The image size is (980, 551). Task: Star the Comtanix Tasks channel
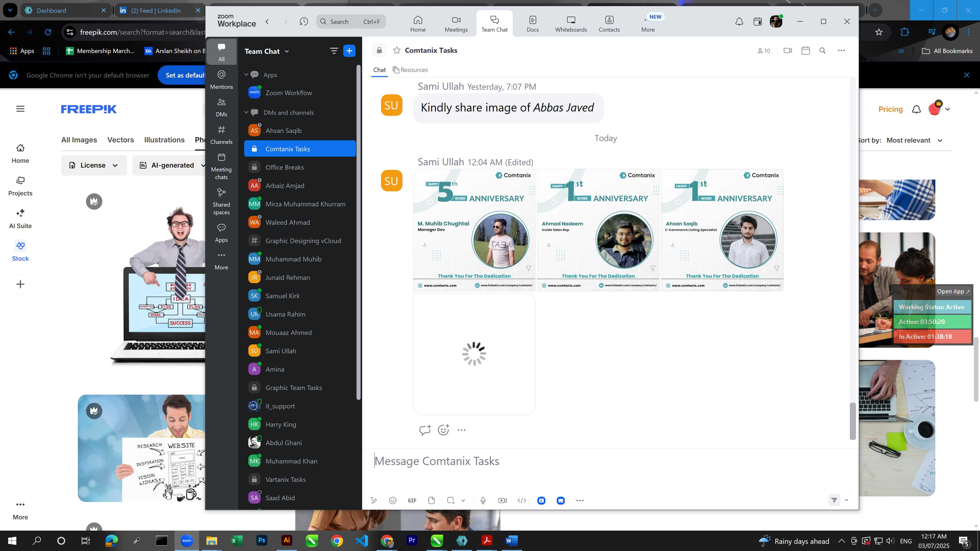(397, 50)
